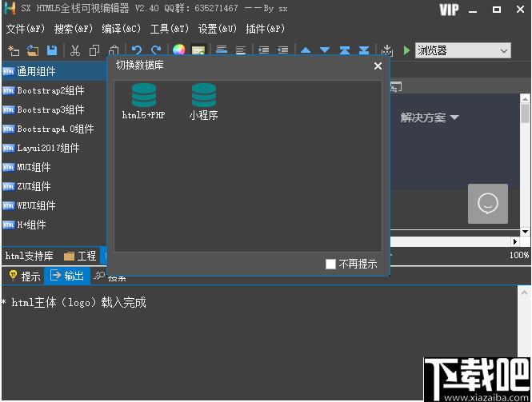Click output panel scroll up arrow
The height and width of the screenshot is (402, 532).
coord(523,293)
